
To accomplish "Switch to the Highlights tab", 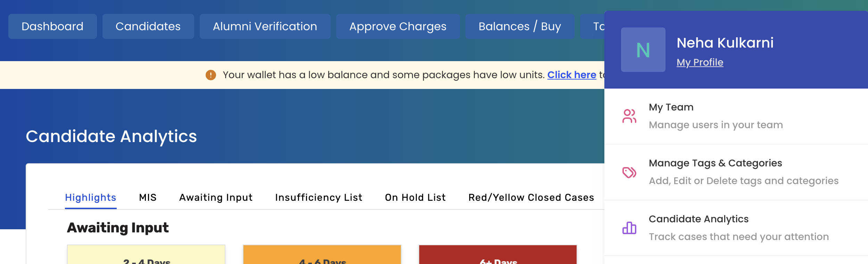I will [x=91, y=197].
